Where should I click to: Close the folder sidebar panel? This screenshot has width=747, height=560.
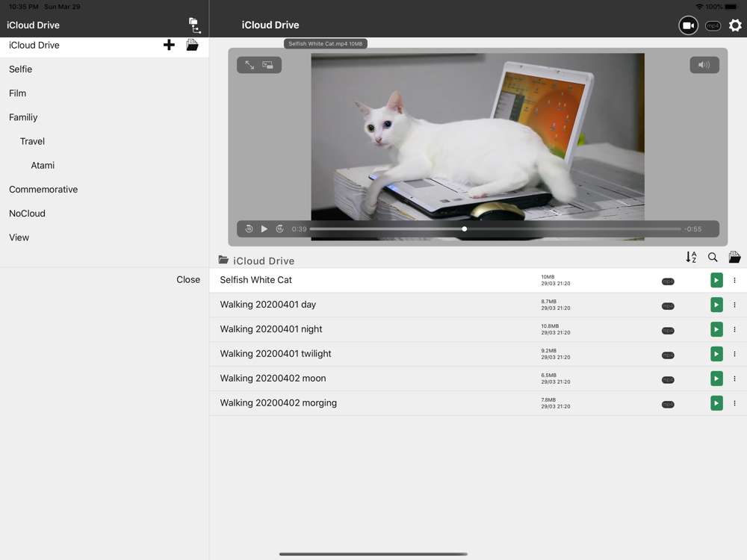coord(188,280)
